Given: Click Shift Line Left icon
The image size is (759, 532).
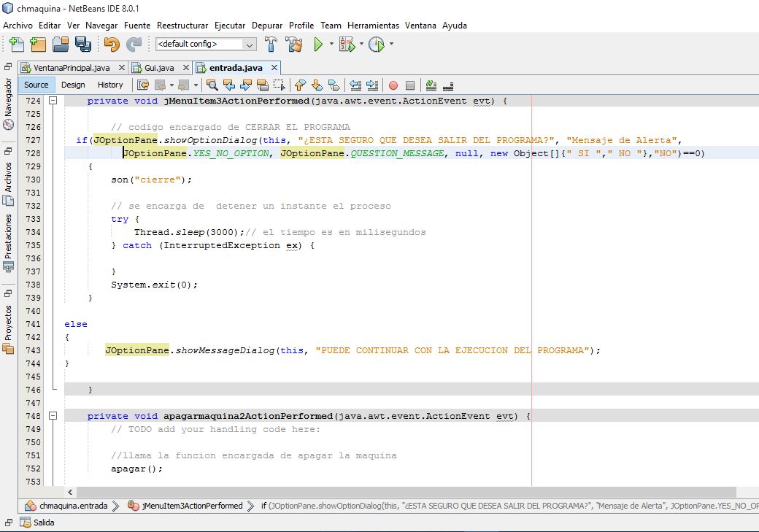Looking at the screenshot, I should pyautogui.click(x=355, y=85).
